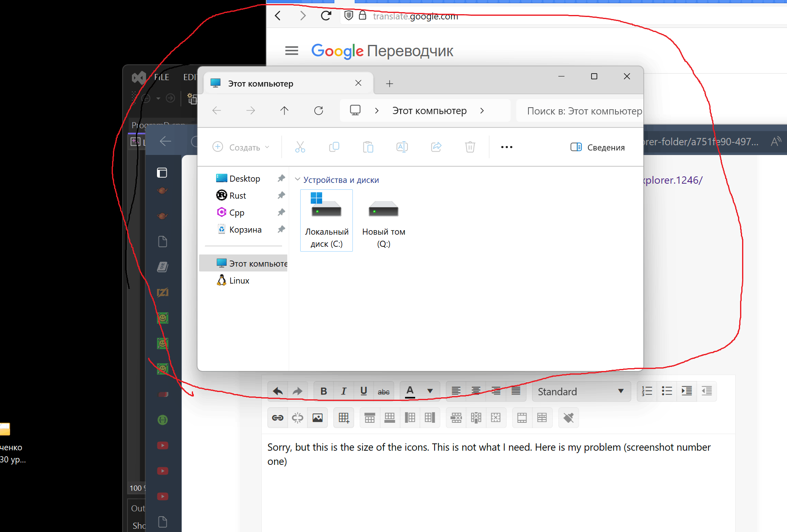Click the numbered list icon
The width and height of the screenshot is (787, 532).
click(647, 391)
